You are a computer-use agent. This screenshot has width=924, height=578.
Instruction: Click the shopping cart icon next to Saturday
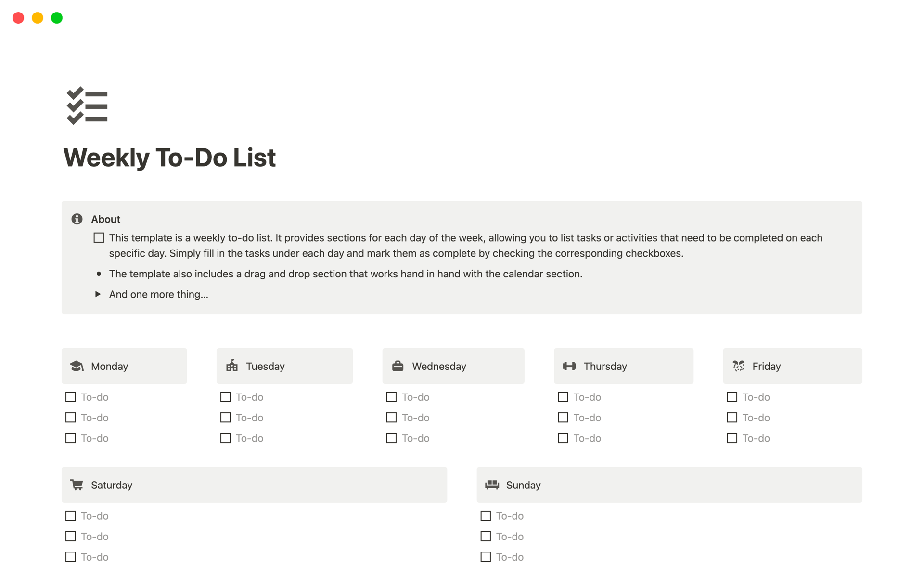(x=77, y=485)
